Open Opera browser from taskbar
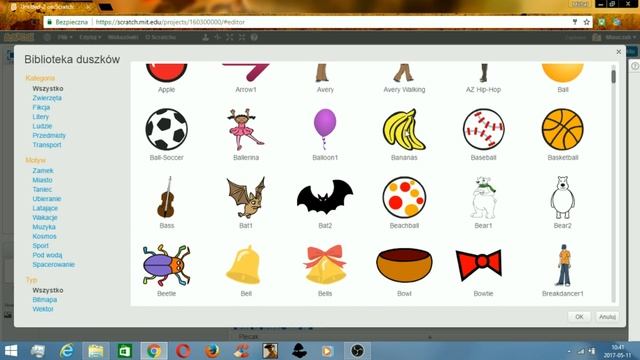Image resolution: width=640 pixels, height=360 pixels. pyautogui.click(x=183, y=351)
